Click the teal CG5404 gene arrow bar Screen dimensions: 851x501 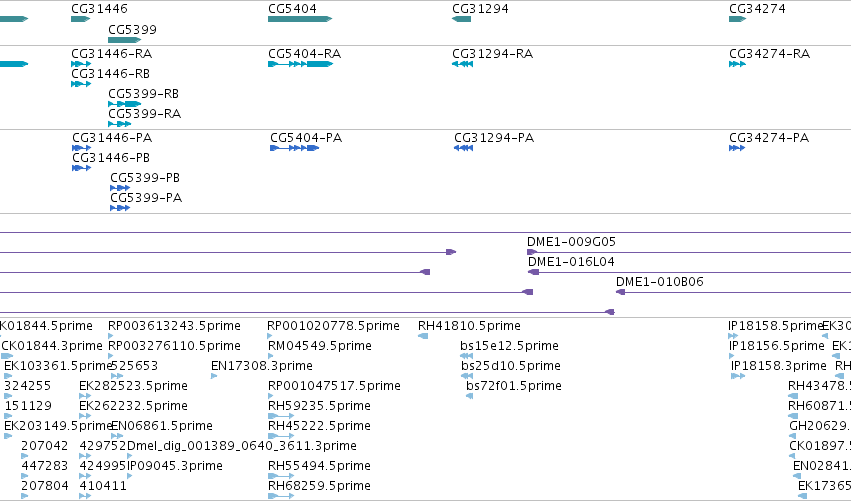pos(300,19)
